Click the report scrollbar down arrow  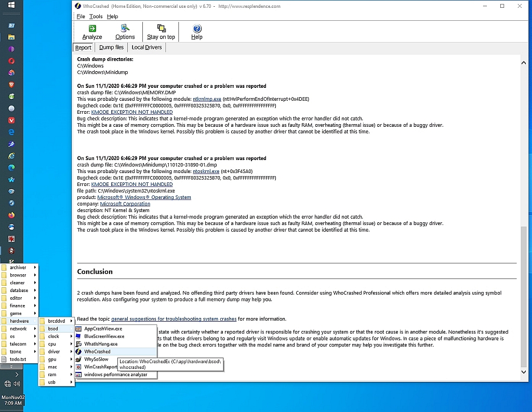[x=524, y=371]
